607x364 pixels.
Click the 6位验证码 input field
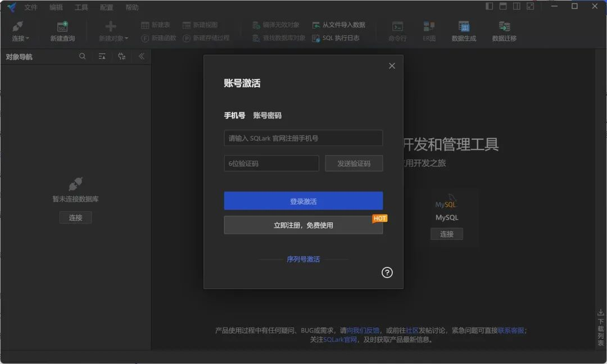pyautogui.click(x=271, y=163)
